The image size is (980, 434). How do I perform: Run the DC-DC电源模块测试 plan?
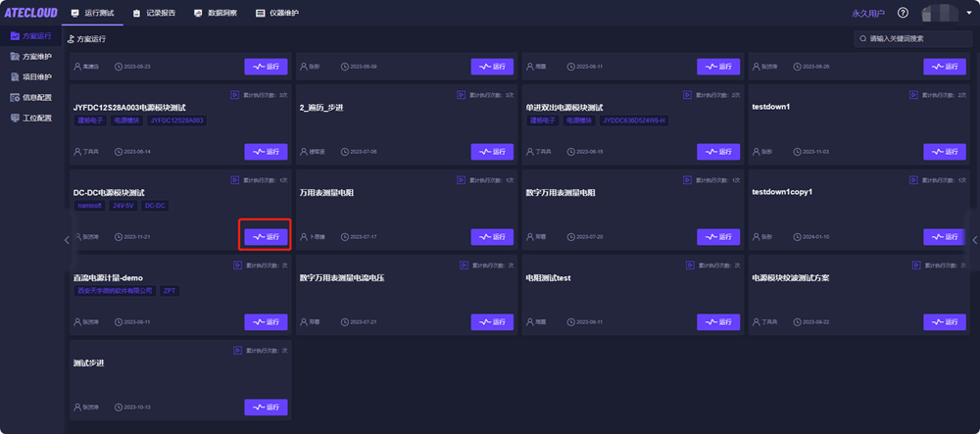(267, 236)
